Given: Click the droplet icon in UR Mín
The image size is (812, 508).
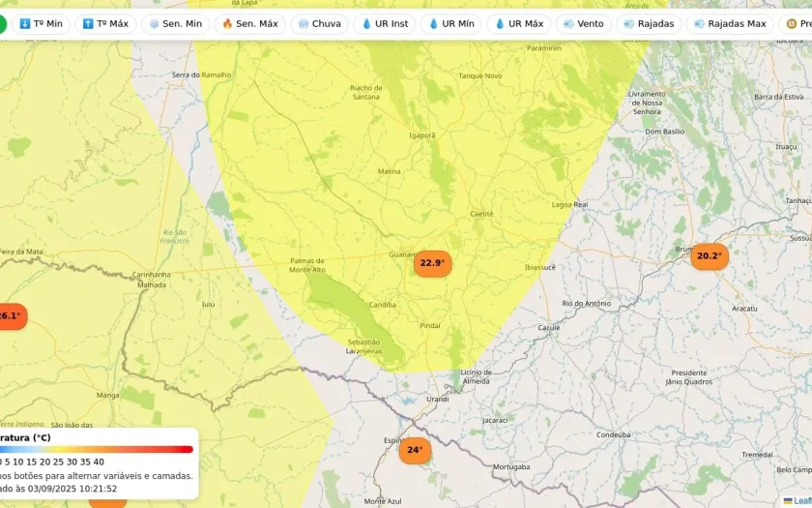Looking at the screenshot, I should [x=433, y=24].
